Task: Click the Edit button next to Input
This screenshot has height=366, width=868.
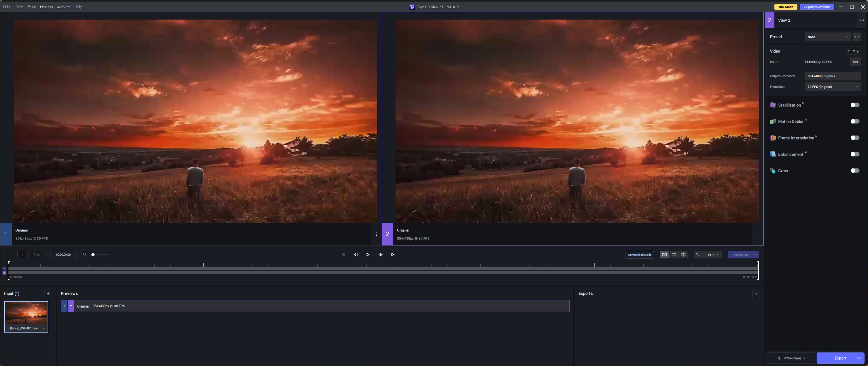Action: point(855,62)
